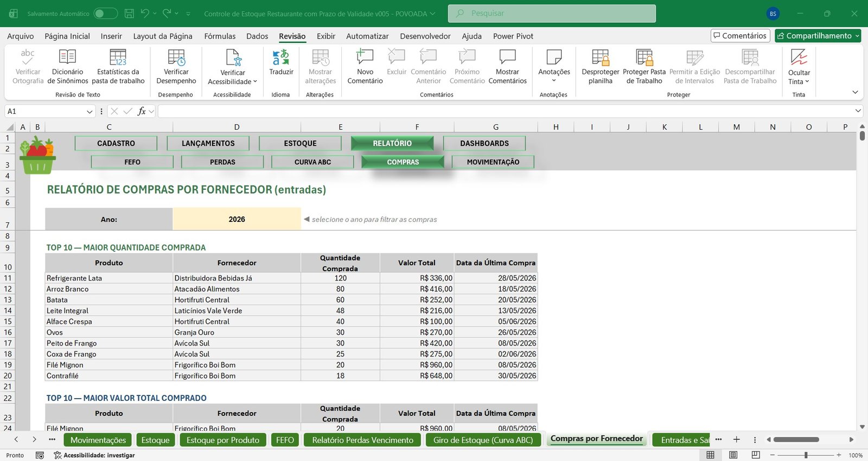Open the Dicionário de Sinônimos tool
The image size is (868, 461).
click(x=67, y=66)
